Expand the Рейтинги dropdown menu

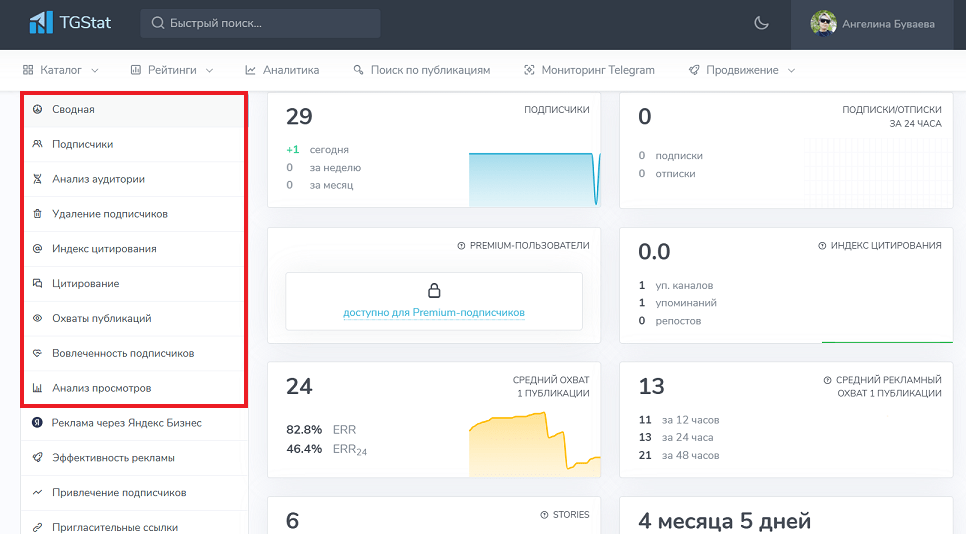(x=172, y=70)
